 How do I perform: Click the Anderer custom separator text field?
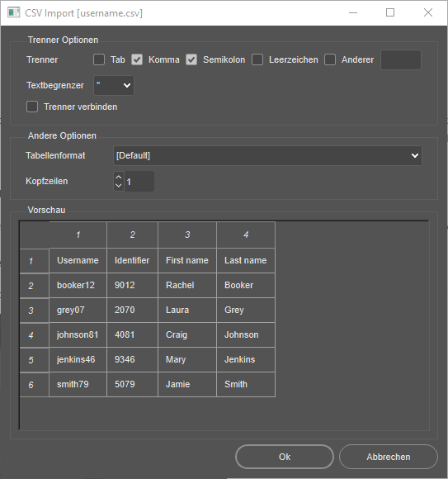(x=401, y=59)
